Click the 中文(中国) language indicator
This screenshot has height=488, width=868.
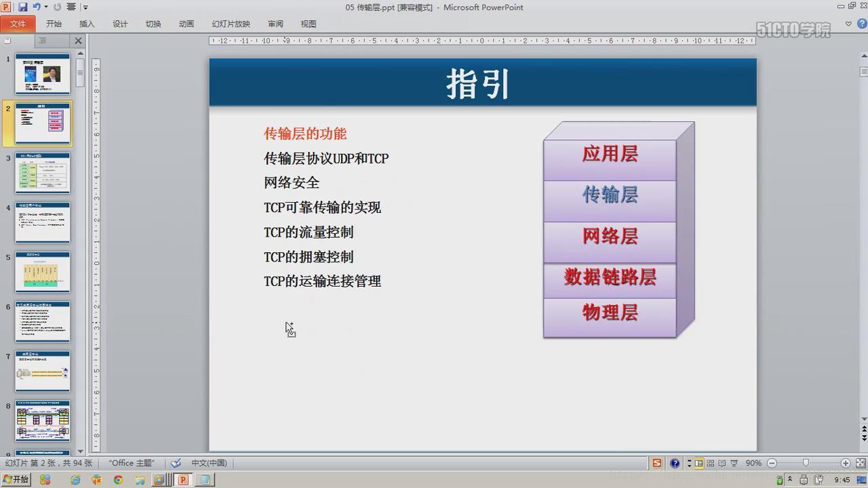(209, 463)
